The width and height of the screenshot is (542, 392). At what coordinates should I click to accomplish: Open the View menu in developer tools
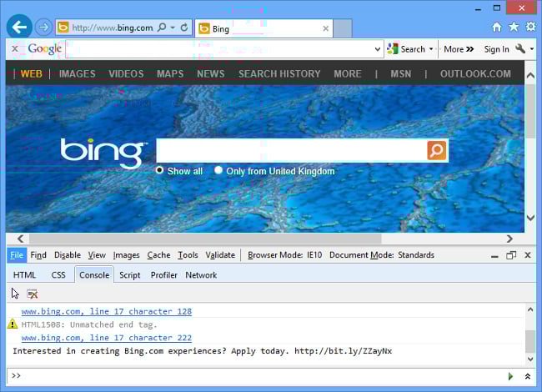[97, 255]
